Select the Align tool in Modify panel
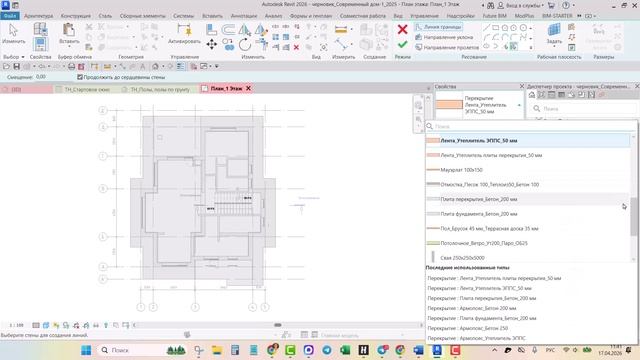The width and height of the screenshot is (640, 360). point(211,29)
